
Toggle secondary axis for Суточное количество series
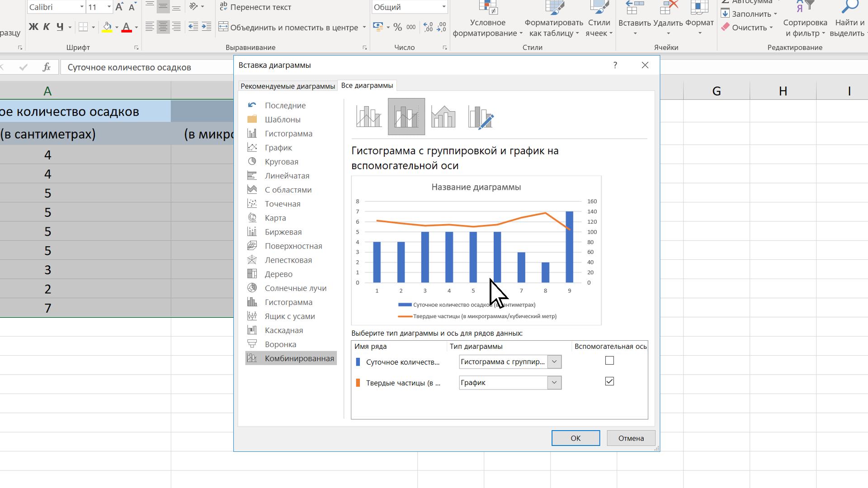[x=609, y=361]
